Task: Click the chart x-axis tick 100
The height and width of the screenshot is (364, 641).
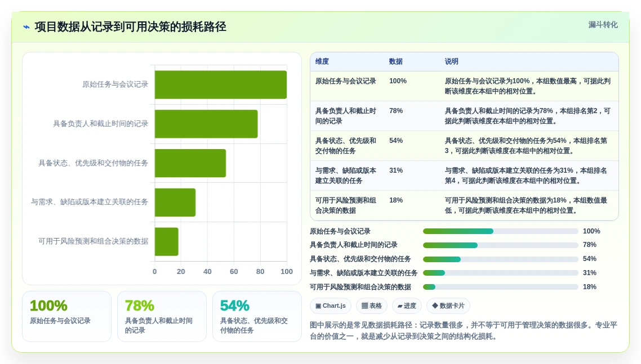Action: coord(287,272)
